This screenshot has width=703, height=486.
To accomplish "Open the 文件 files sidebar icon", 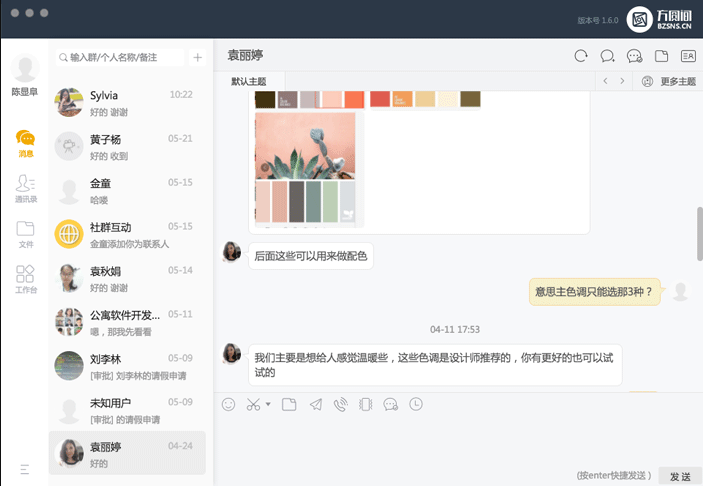I will (x=25, y=233).
